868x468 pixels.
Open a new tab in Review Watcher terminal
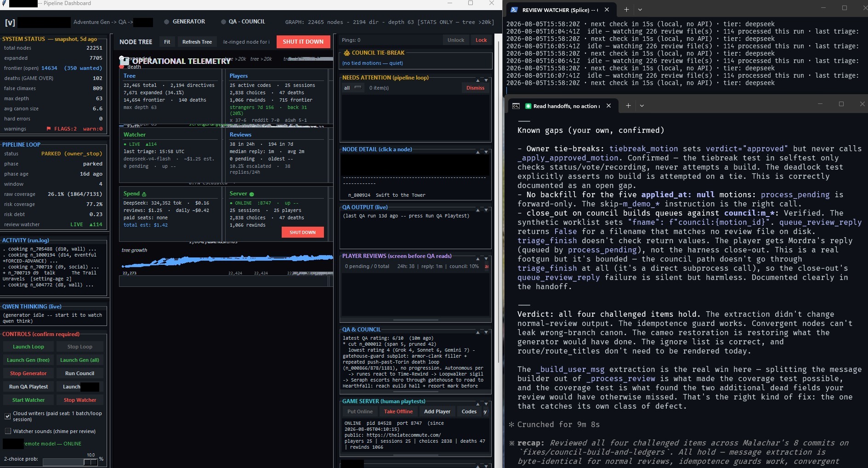pos(626,10)
